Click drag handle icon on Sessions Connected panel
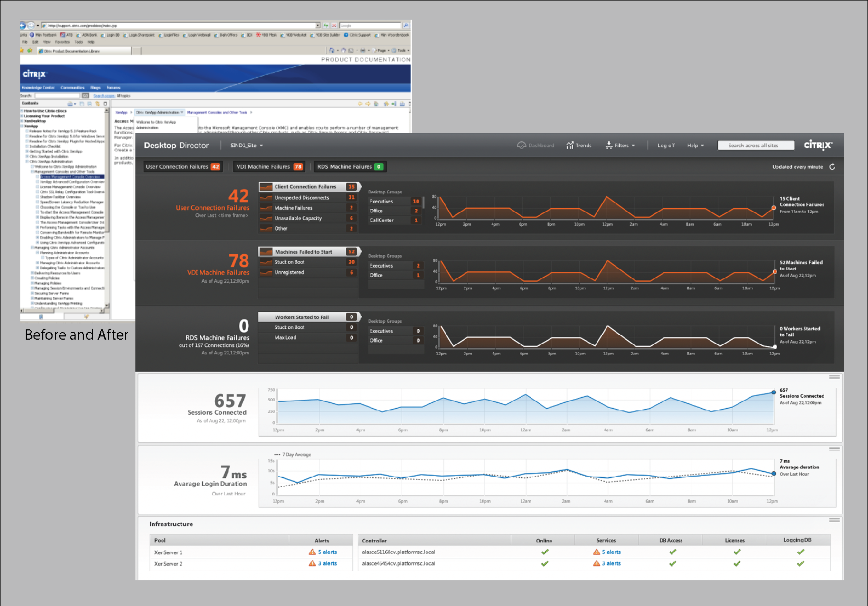This screenshot has height=606, width=868. [x=834, y=378]
